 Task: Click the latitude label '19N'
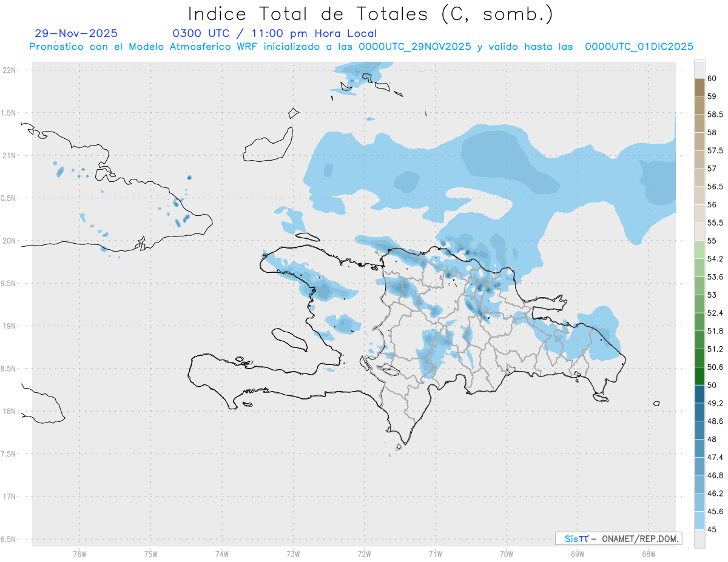click(x=10, y=326)
